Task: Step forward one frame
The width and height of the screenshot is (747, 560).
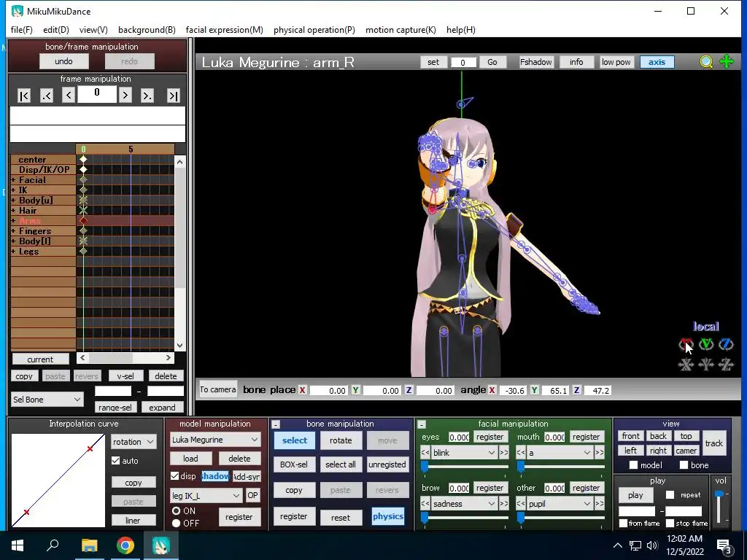Action: (x=125, y=96)
